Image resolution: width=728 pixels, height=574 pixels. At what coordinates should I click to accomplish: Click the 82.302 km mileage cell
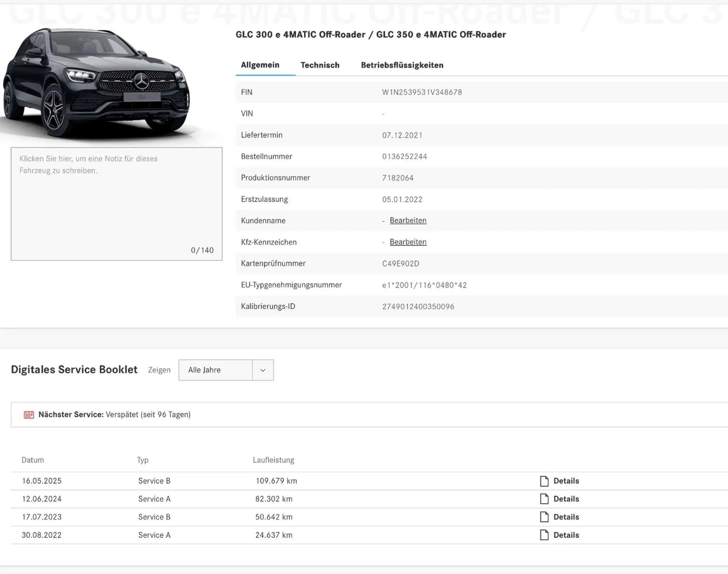click(x=274, y=499)
